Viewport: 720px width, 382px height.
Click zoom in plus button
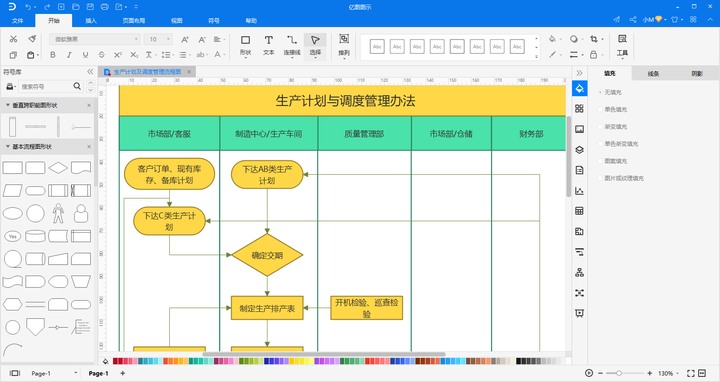pos(649,373)
